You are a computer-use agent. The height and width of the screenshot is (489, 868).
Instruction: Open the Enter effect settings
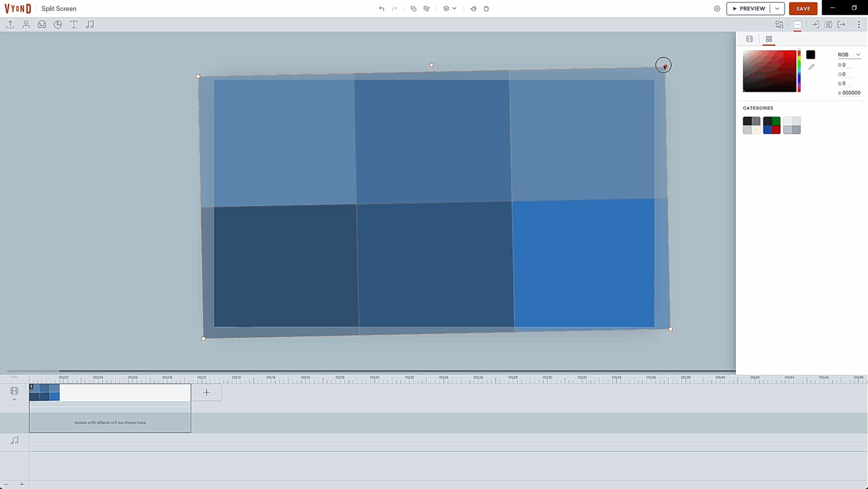(x=815, y=24)
